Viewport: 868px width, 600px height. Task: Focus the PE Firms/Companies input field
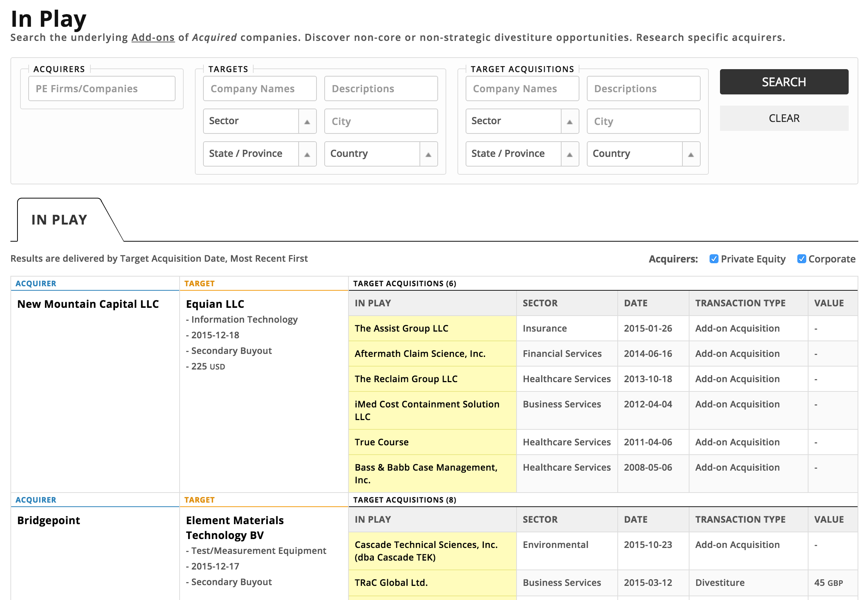102,89
